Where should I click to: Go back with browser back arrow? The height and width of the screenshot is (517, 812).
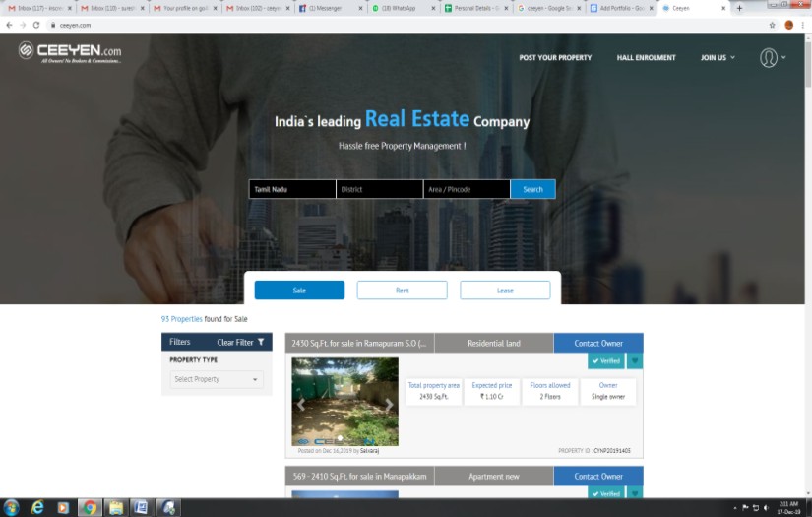coord(9,25)
